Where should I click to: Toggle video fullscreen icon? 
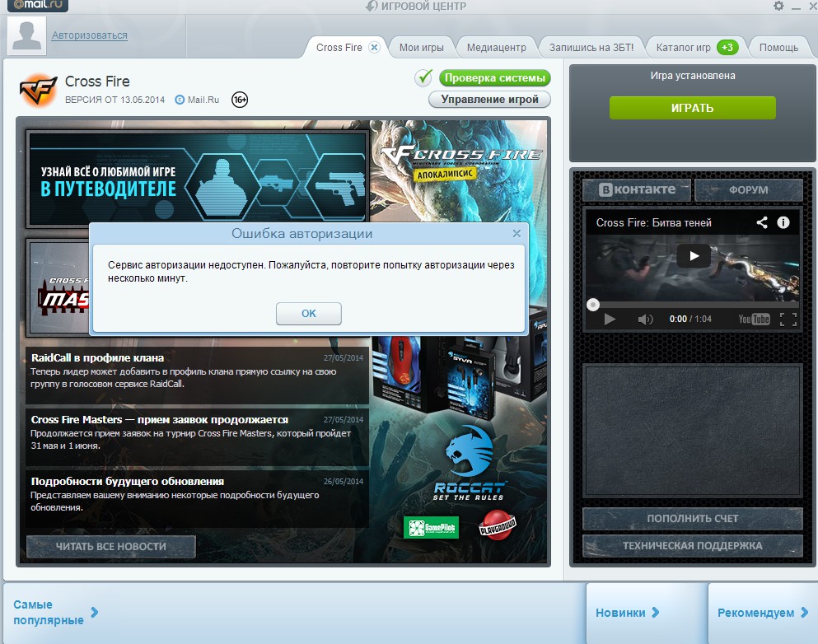pyautogui.click(x=788, y=320)
